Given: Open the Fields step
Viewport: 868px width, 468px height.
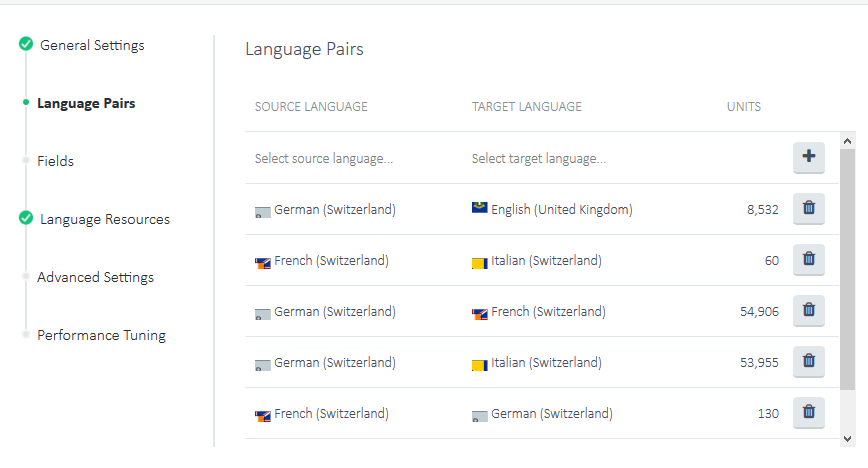Looking at the screenshot, I should click(55, 161).
